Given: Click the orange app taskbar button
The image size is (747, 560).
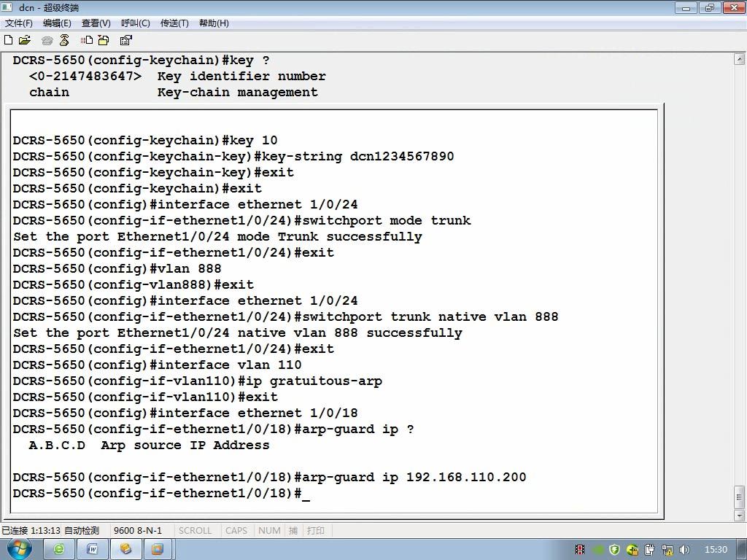Looking at the screenshot, I should pos(158,550).
